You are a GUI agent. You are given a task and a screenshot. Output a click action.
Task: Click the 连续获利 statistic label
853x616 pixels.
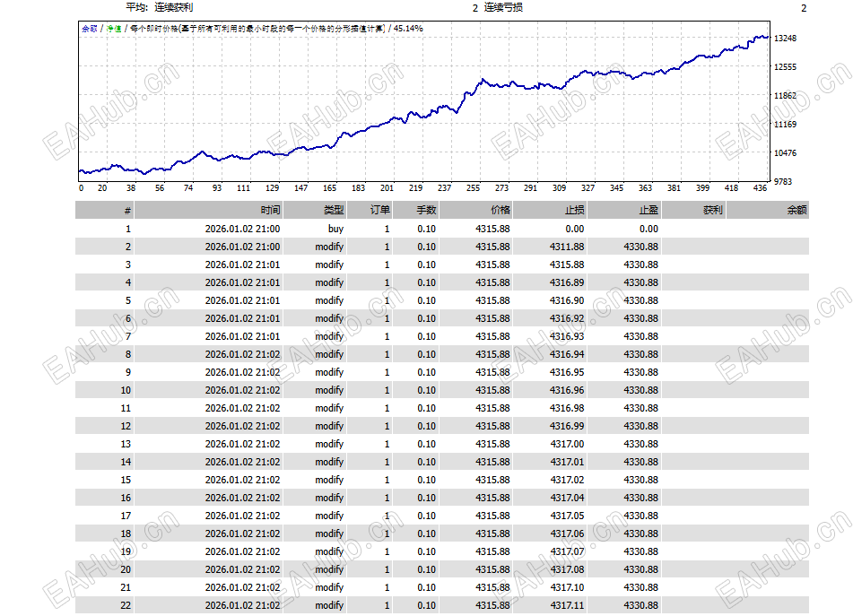[x=173, y=7]
